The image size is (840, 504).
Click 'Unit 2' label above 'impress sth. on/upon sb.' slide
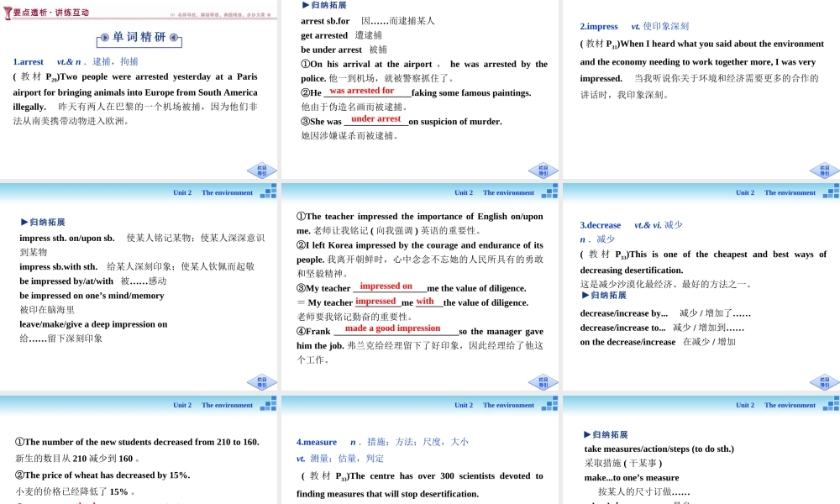[182, 192]
